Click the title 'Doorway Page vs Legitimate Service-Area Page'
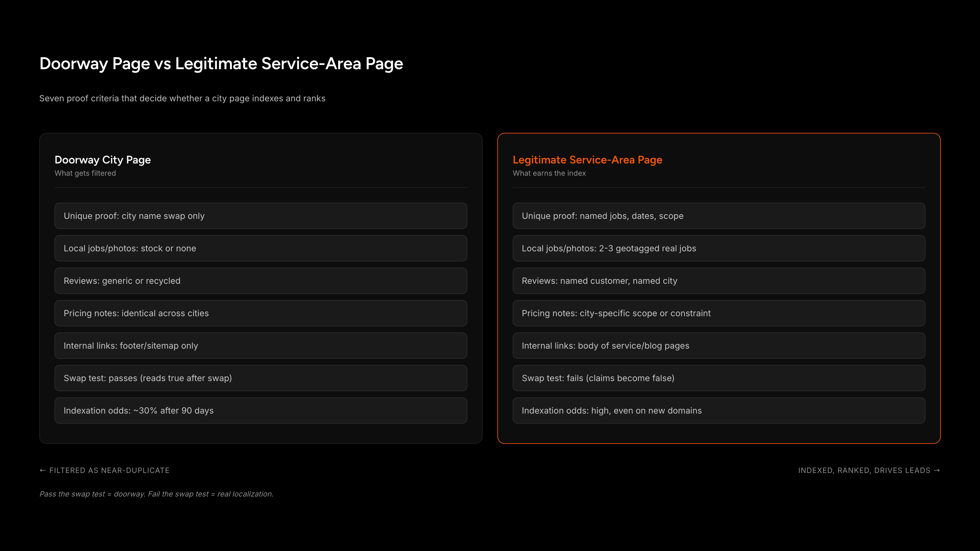This screenshot has height=551, width=980. click(221, 63)
